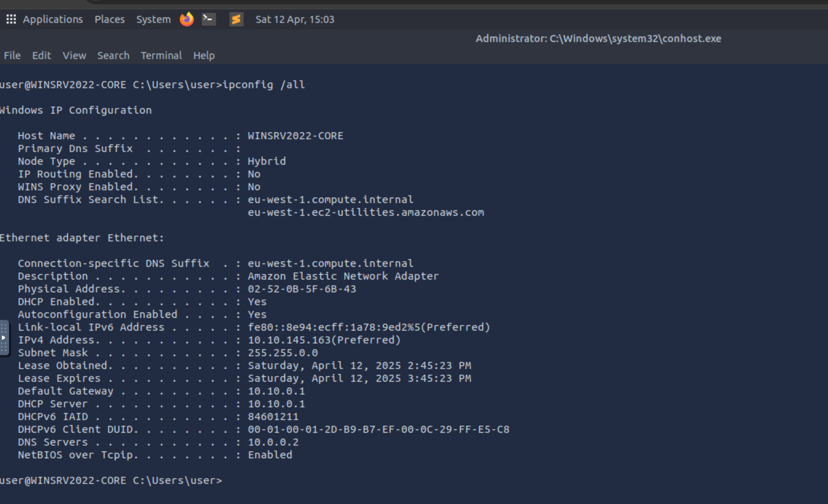The image size is (828, 504).
Task: Open the Terminal menu in the menu bar
Action: tap(161, 55)
